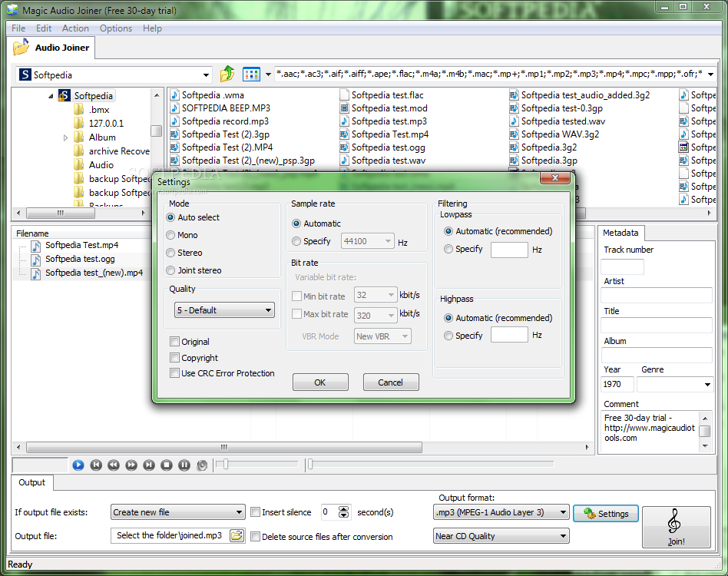Screen dimensions: 728x576
Task: Click the Softpedia tested.wav file icon
Action: point(514,121)
